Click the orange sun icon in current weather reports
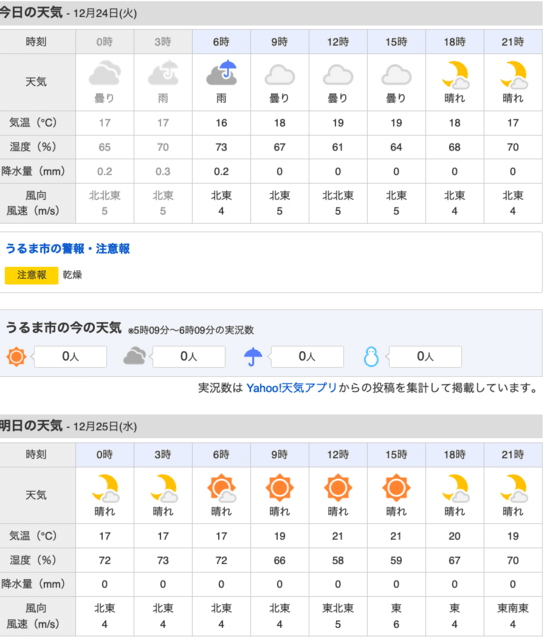This screenshot has width=553, height=640. click(x=16, y=357)
